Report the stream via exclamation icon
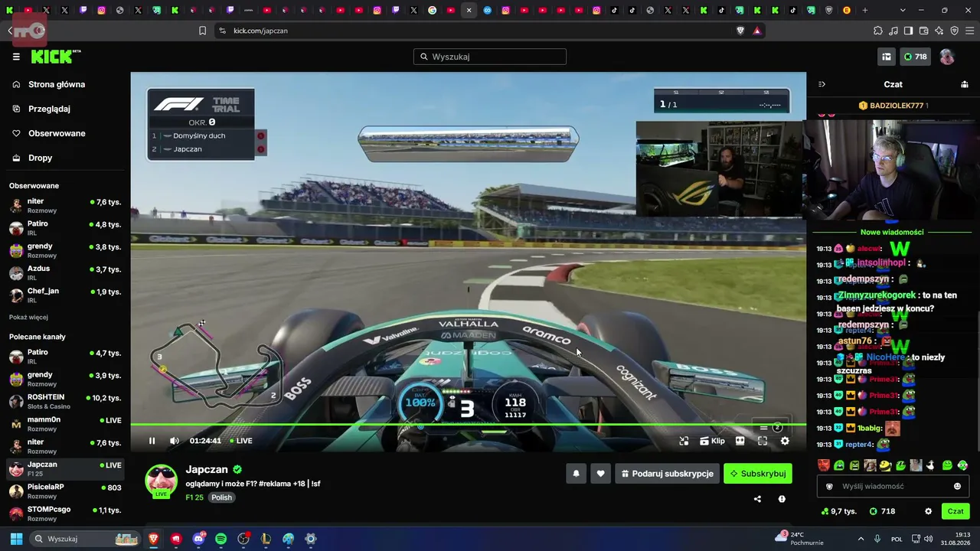 [x=782, y=499]
